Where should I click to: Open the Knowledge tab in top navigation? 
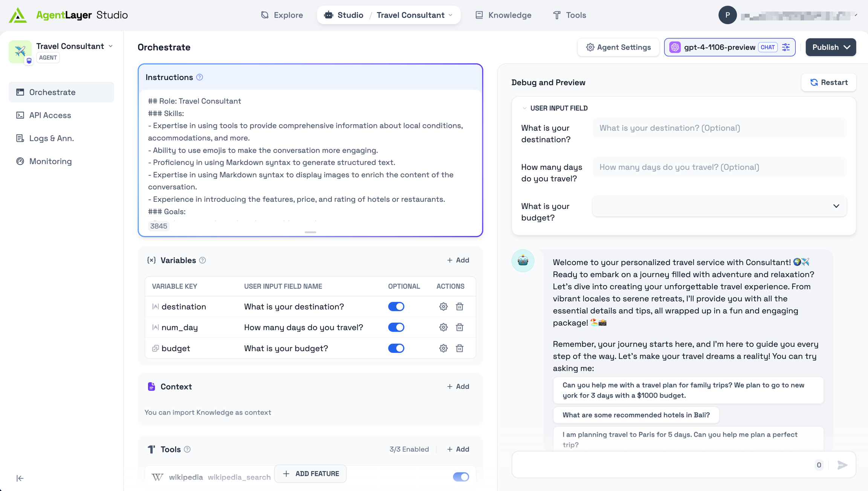pyautogui.click(x=503, y=15)
